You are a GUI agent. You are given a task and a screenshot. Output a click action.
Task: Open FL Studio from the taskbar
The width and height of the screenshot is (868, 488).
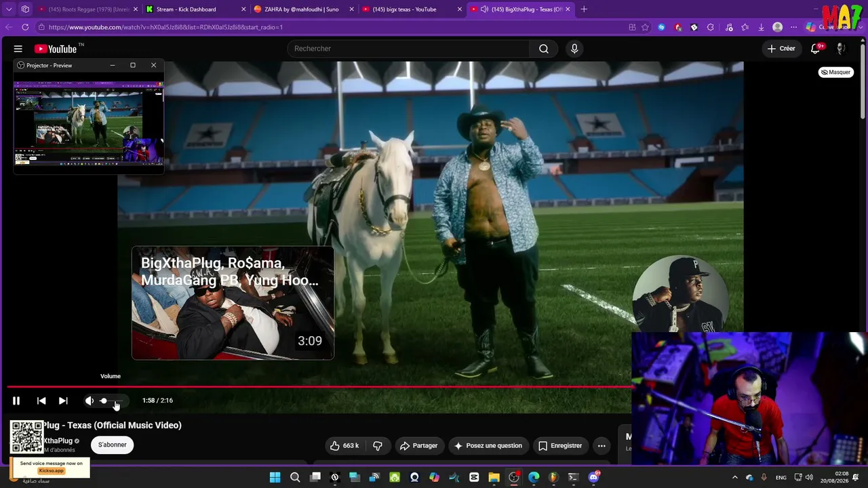click(553, 477)
